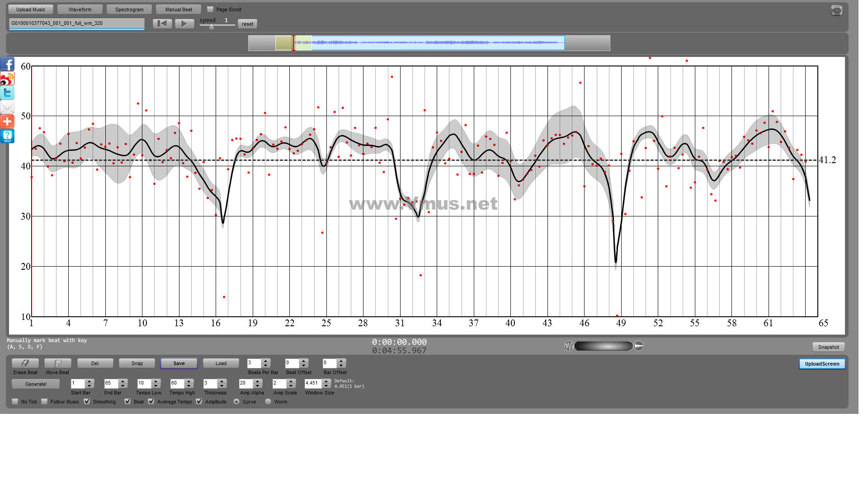This screenshot has height=488, width=868.
Task: Click the play button icon
Action: 184,23
